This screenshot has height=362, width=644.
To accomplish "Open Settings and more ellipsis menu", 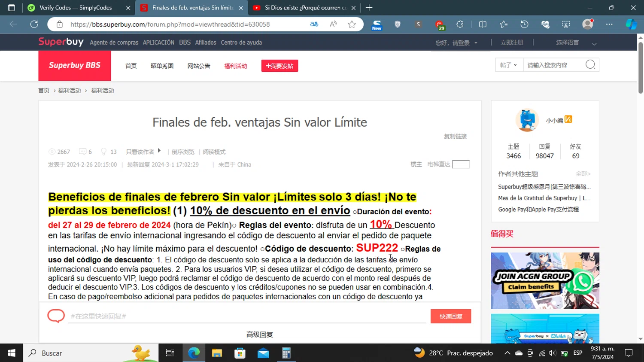I will (609, 24).
